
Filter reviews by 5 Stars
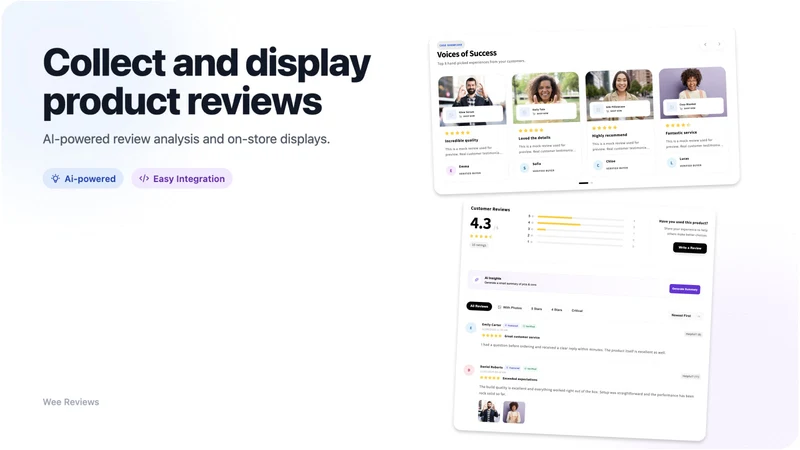click(x=536, y=309)
